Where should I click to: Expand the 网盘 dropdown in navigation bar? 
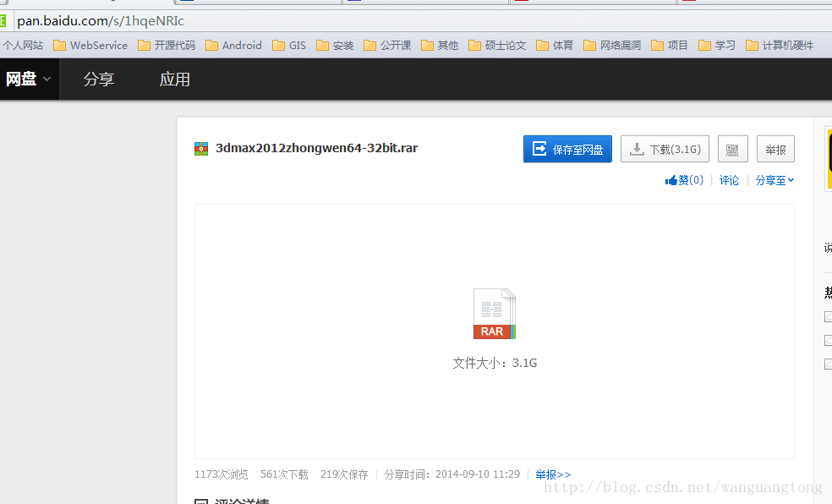[30, 79]
